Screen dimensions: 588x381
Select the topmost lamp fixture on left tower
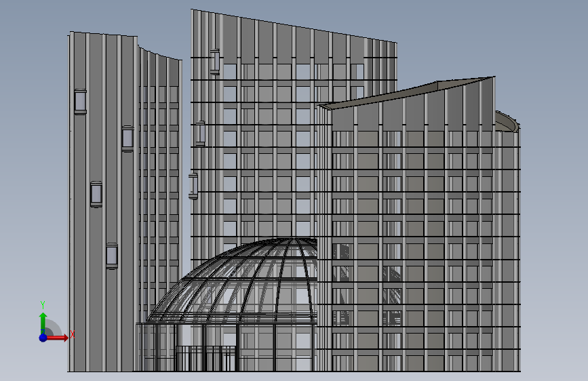point(80,102)
